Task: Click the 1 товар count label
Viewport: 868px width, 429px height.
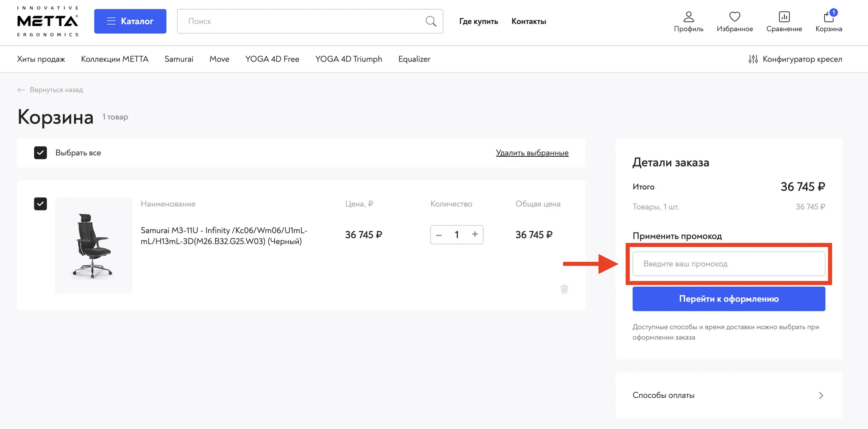Action: tap(115, 117)
